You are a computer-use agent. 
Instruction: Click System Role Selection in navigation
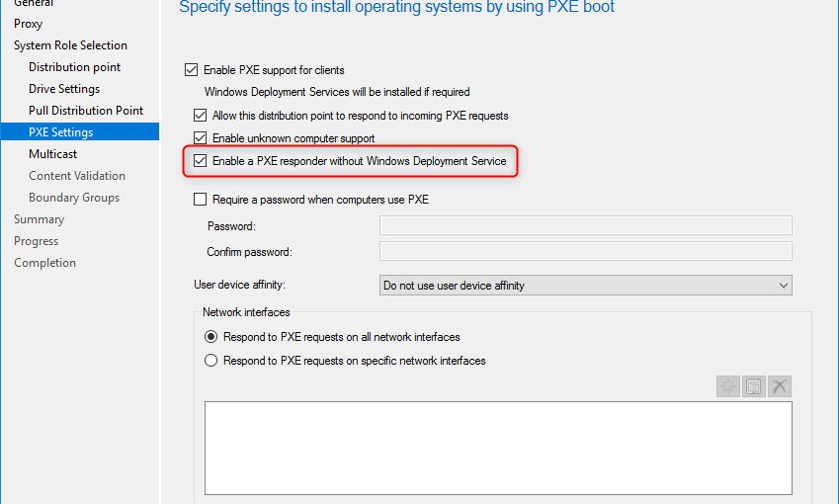coord(70,45)
